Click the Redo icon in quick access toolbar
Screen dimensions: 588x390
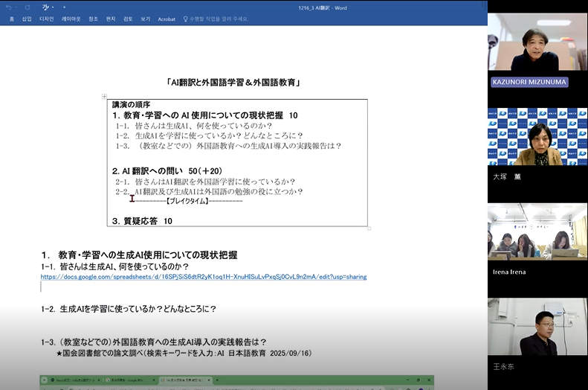tap(28, 7)
